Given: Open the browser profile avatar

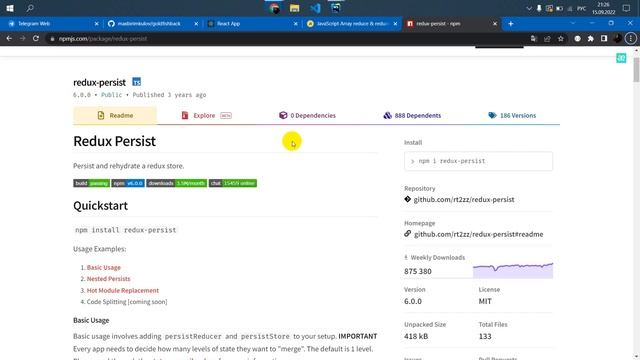Looking at the screenshot, I should [618, 39].
